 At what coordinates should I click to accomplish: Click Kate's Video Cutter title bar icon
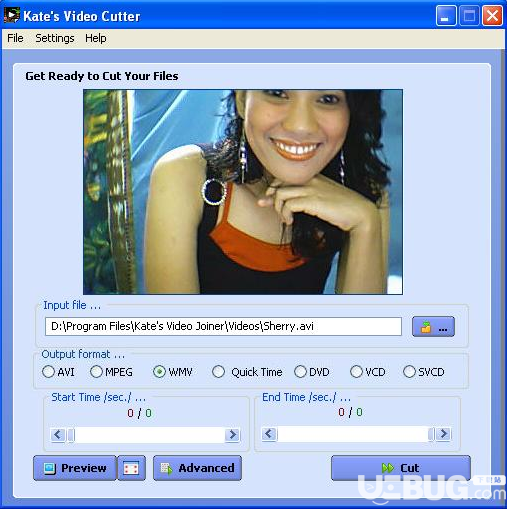[x=11, y=15]
